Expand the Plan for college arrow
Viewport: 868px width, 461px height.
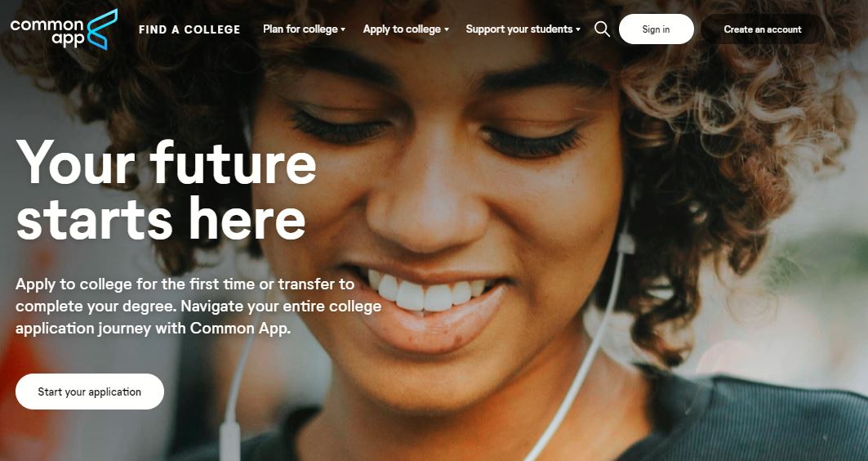pos(343,30)
